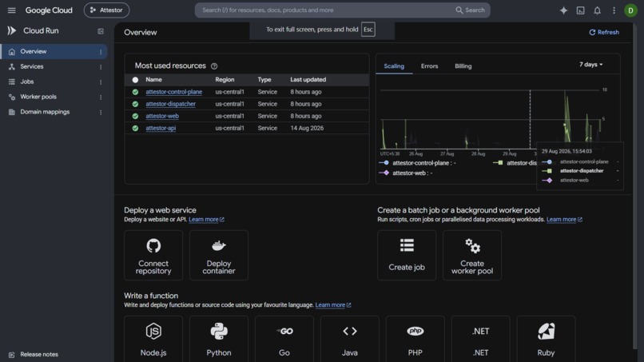
Task: Open more options next to Services
Action: (101, 67)
